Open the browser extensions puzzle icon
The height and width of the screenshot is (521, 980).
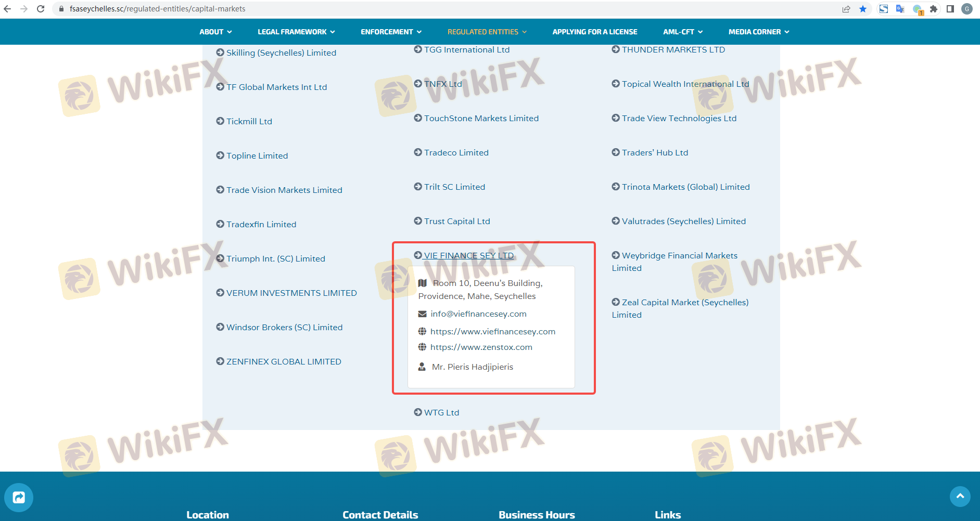point(934,9)
